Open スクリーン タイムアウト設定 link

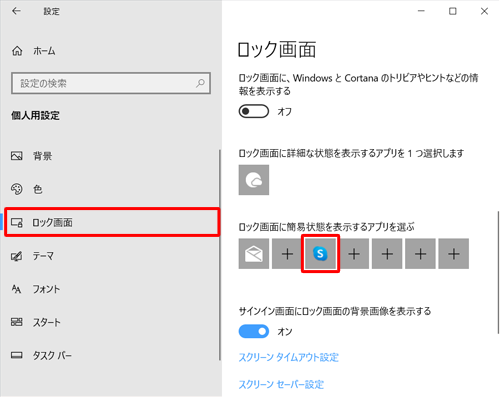click(289, 357)
